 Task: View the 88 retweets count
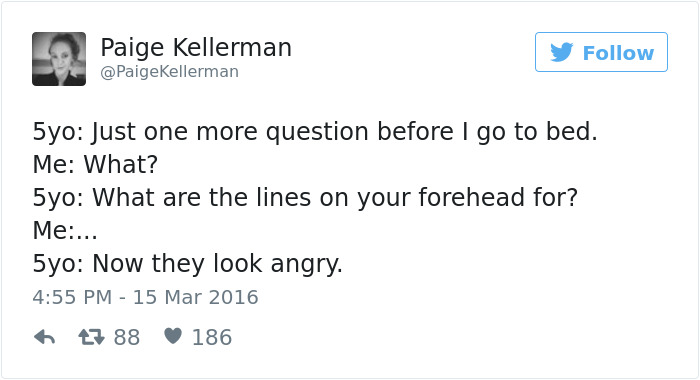127,338
